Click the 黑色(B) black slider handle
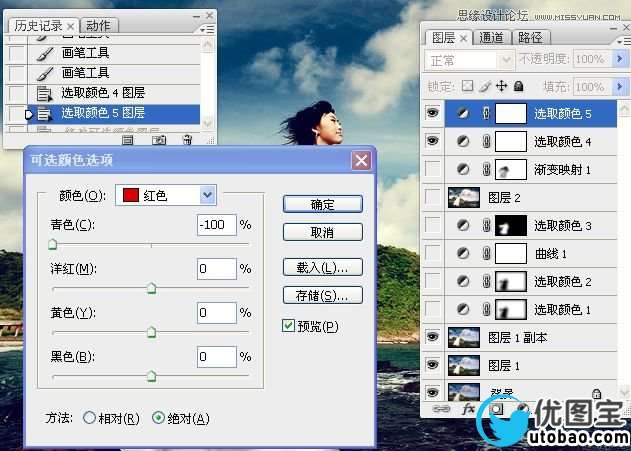Image resolution: width=631 pixels, height=451 pixels. pos(151,376)
